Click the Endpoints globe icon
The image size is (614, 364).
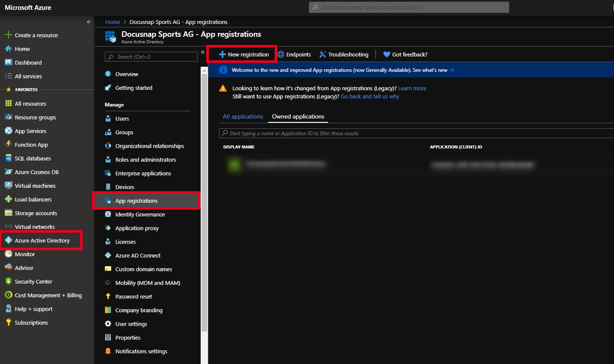tap(281, 54)
